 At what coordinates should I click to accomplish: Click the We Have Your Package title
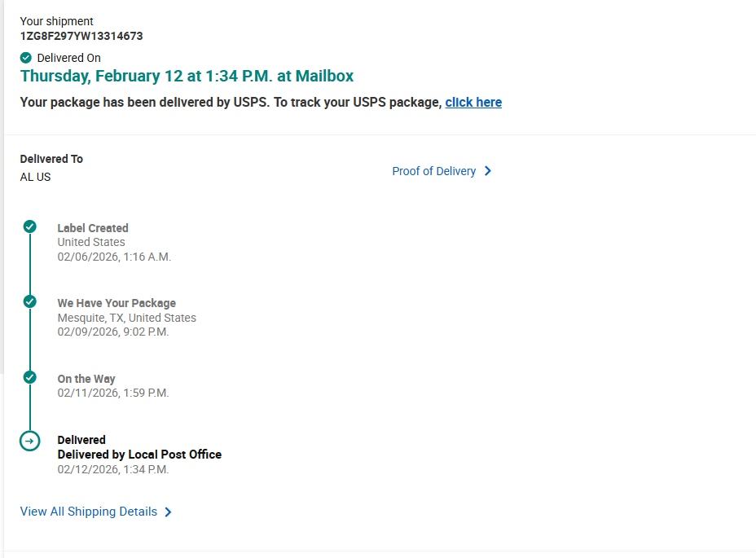click(x=116, y=303)
